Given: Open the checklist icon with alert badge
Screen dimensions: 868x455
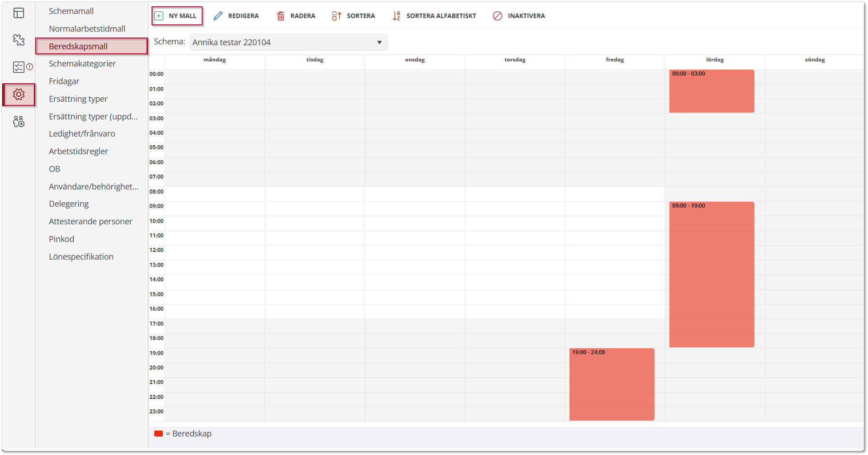Looking at the screenshot, I should [19, 67].
